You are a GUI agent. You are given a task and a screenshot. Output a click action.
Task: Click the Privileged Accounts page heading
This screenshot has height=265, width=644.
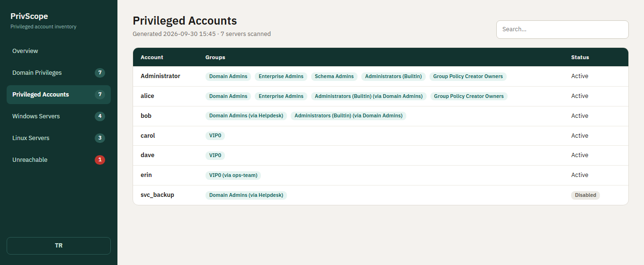point(185,21)
